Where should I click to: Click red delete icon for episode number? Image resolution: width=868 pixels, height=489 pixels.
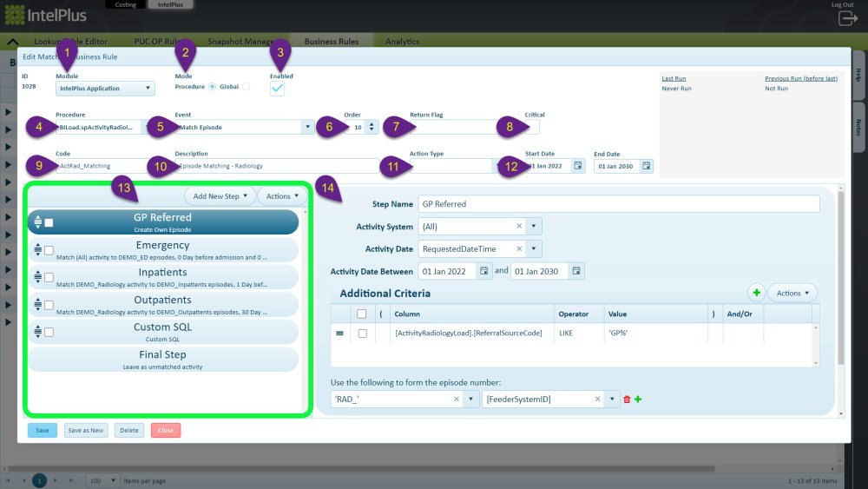click(x=627, y=399)
